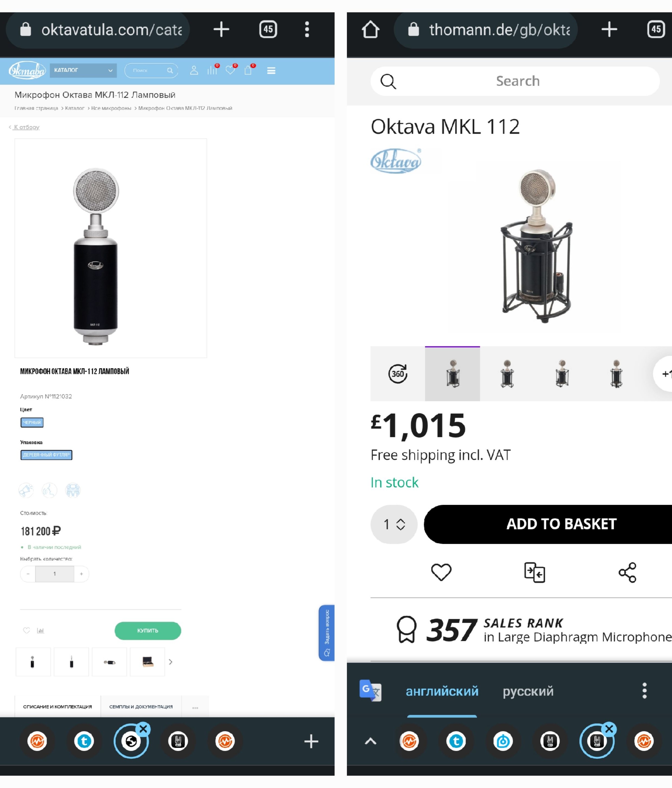Open the hamburger menu on Oktava site

click(x=271, y=71)
